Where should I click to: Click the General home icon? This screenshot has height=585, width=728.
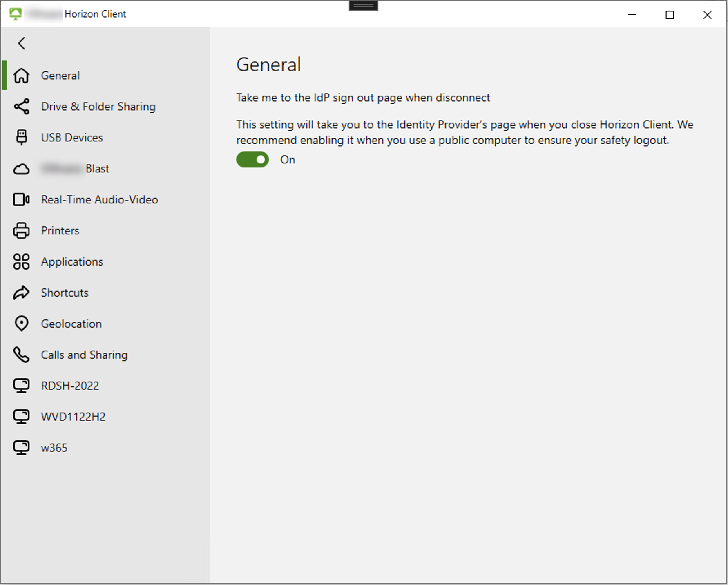coord(21,76)
